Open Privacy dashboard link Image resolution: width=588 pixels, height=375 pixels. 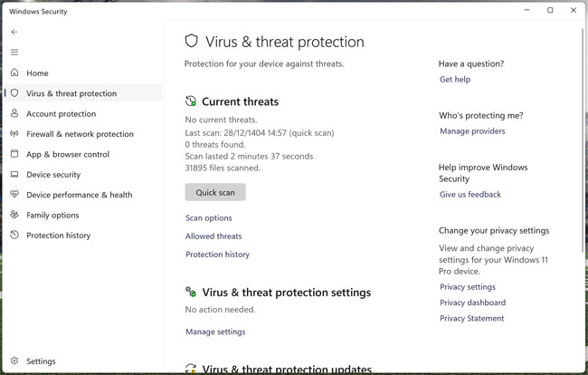pyautogui.click(x=472, y=303)
